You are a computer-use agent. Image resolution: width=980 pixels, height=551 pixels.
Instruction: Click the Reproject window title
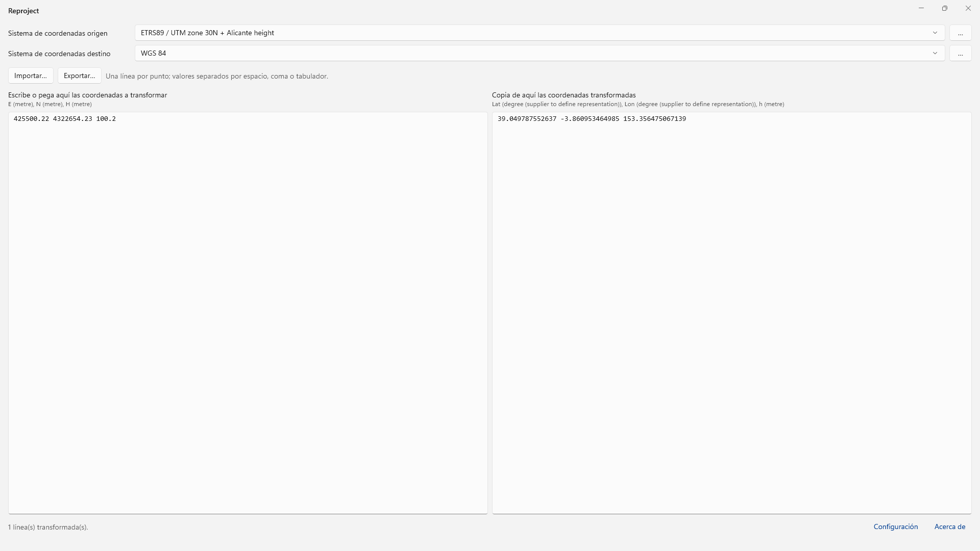coord(23,11)
